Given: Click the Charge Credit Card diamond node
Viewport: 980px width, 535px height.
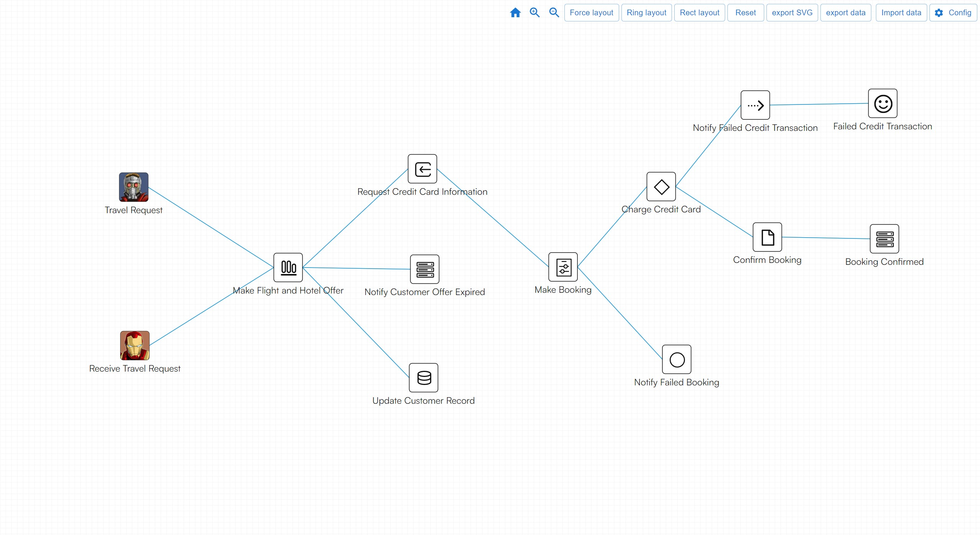Looking at the screenshot, I should (x=661, y=187).
